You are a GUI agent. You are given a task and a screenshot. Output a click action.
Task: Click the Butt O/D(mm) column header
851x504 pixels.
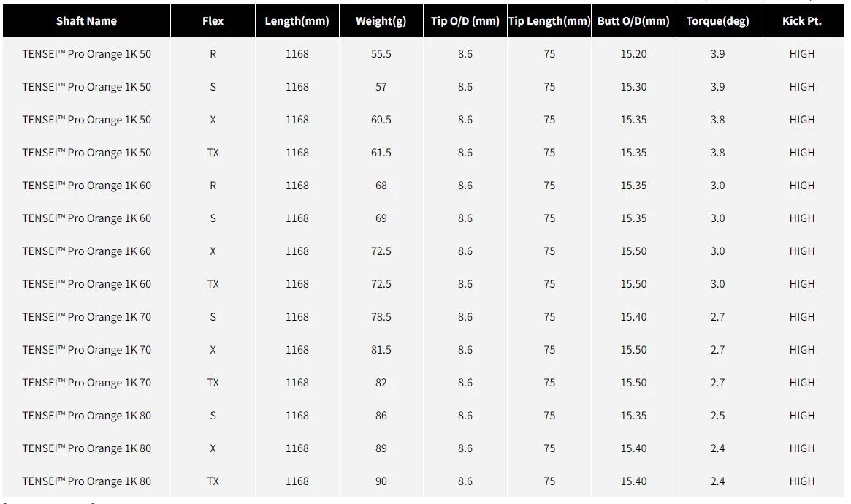tap(633, 21)
